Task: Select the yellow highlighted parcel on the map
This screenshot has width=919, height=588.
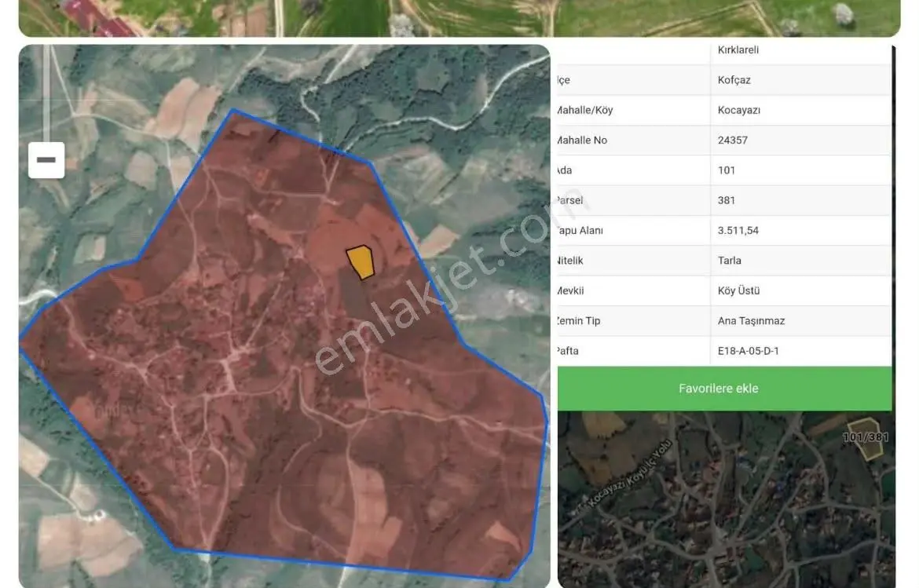Action: point(360,261)
